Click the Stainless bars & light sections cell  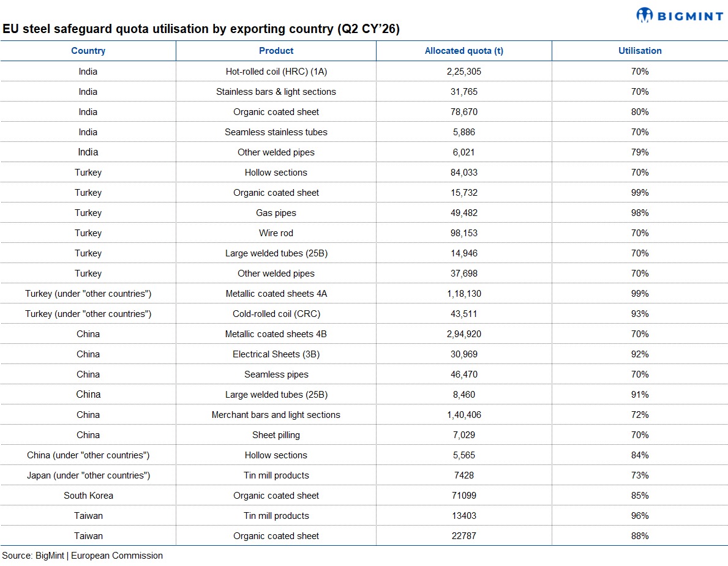coord(276,92)
